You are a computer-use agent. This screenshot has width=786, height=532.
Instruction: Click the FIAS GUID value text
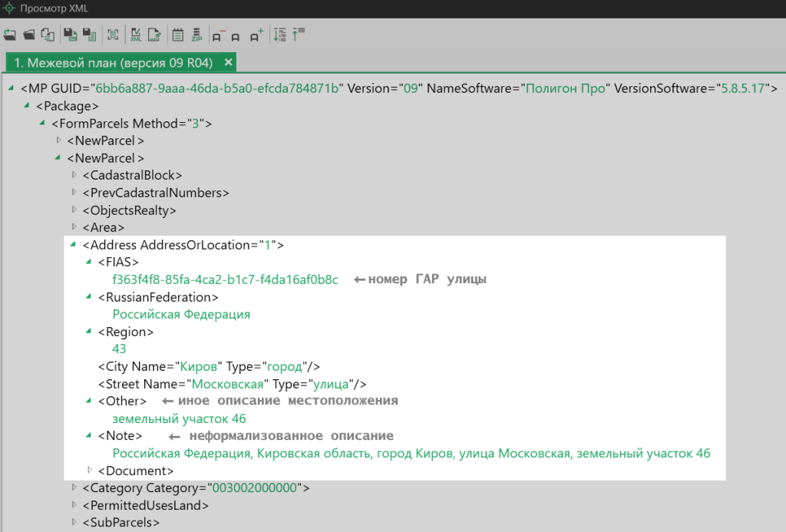(225, 279)
